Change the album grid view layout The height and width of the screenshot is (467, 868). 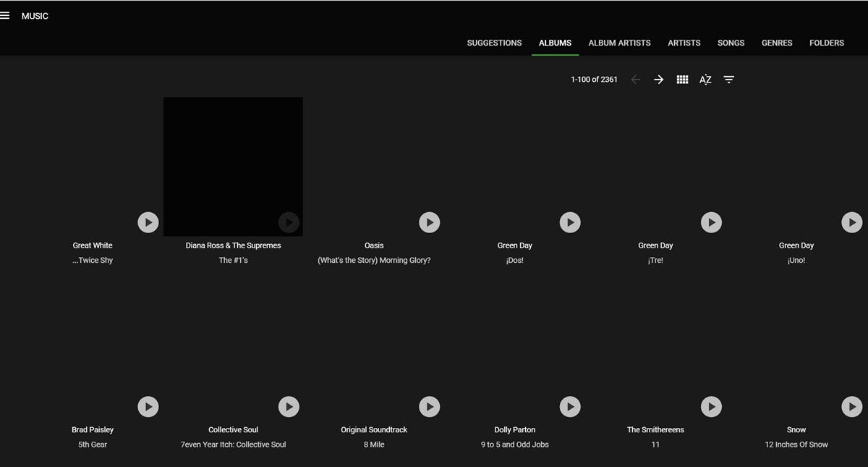682,80
